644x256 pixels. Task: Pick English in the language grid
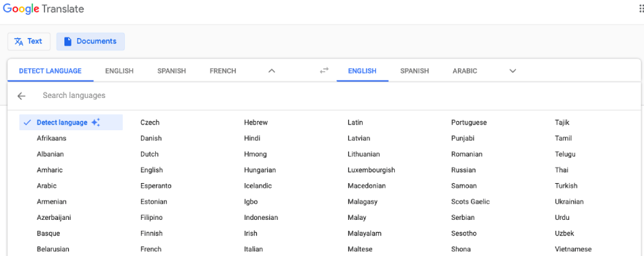pyautogui.click(x=151, y=170)
